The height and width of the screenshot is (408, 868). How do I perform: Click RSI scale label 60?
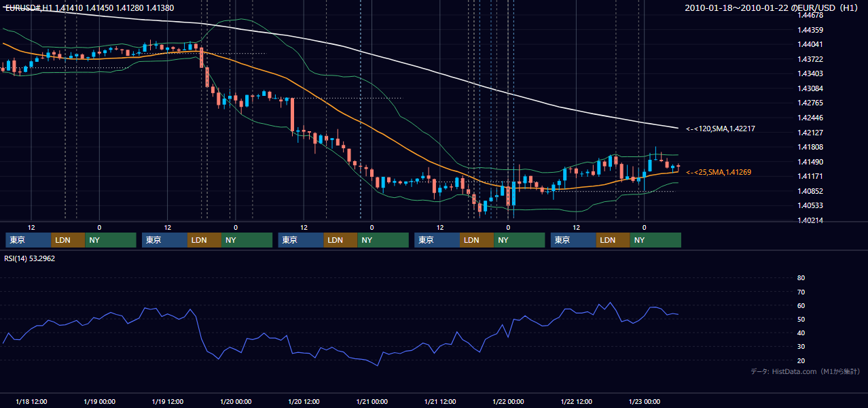pyautogui.click(x=801, y=305)
